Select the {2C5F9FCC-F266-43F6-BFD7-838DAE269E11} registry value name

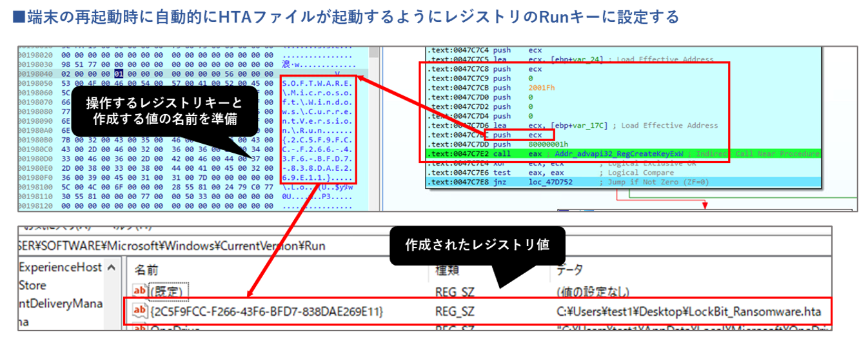[267, 313]
